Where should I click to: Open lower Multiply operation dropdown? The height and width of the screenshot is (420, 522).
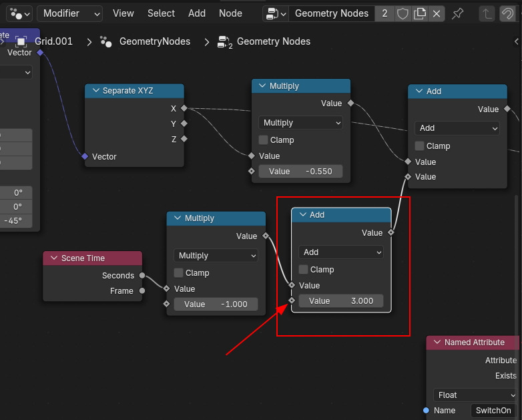[x=216, y=256]
